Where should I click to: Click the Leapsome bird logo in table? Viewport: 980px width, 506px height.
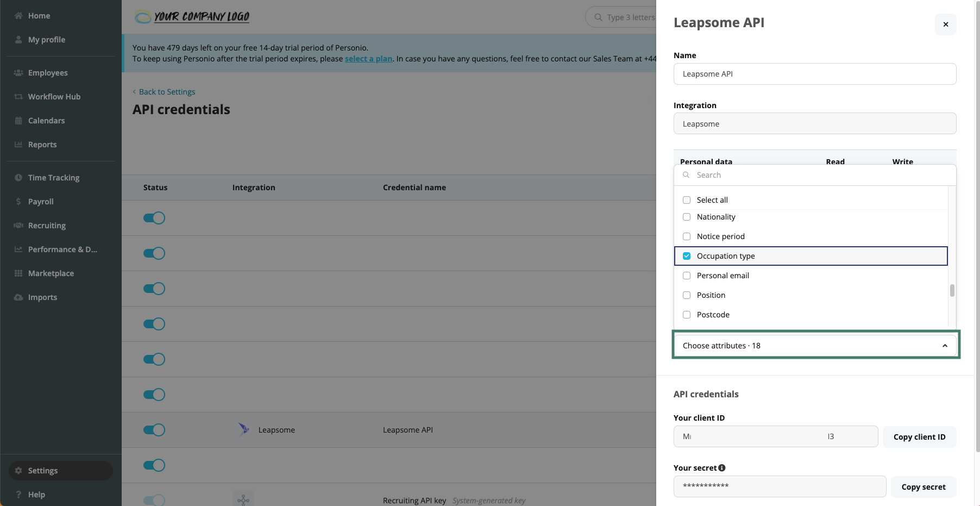point(244,429)
